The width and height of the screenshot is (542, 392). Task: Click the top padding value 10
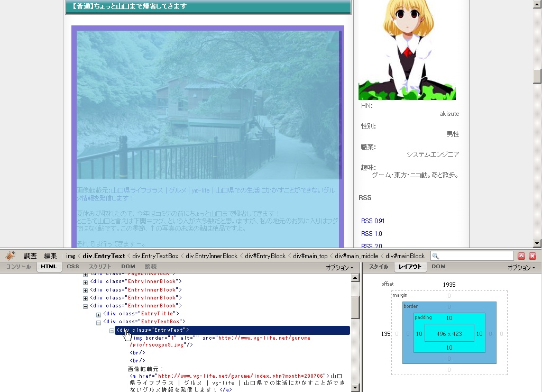[x=449, y=318]
